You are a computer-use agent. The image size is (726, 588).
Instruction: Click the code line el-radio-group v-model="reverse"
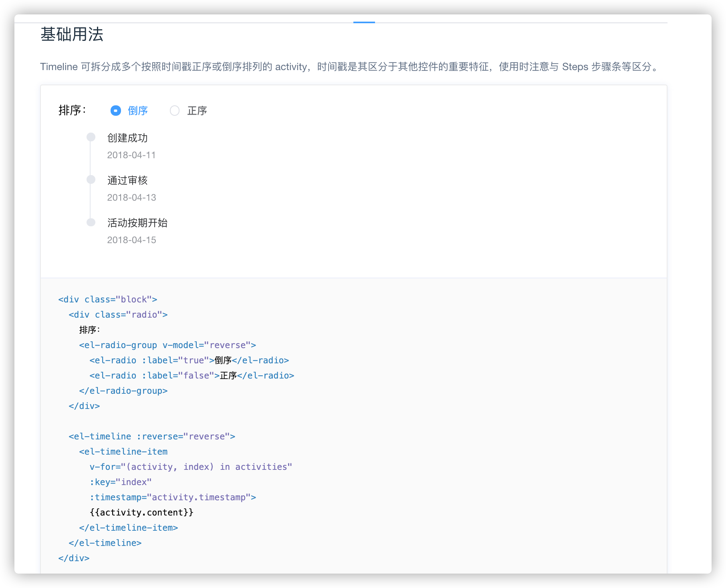(167, 345)
